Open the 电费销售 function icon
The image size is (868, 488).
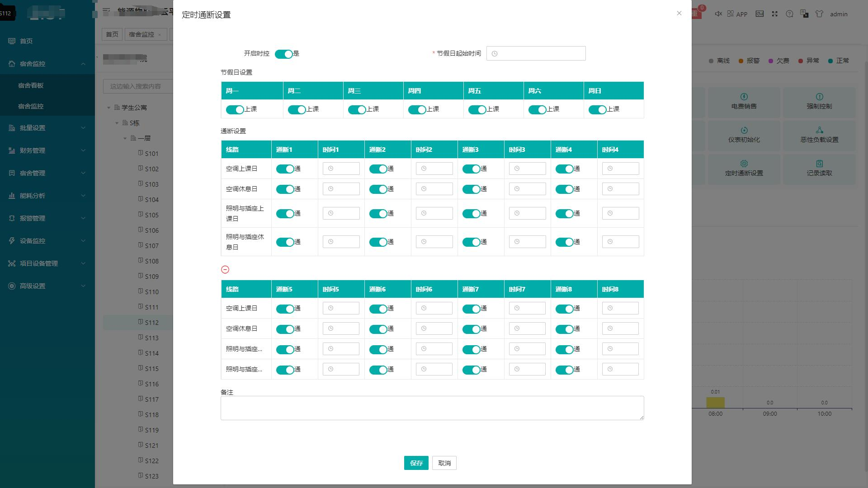(x=743, y=103)
